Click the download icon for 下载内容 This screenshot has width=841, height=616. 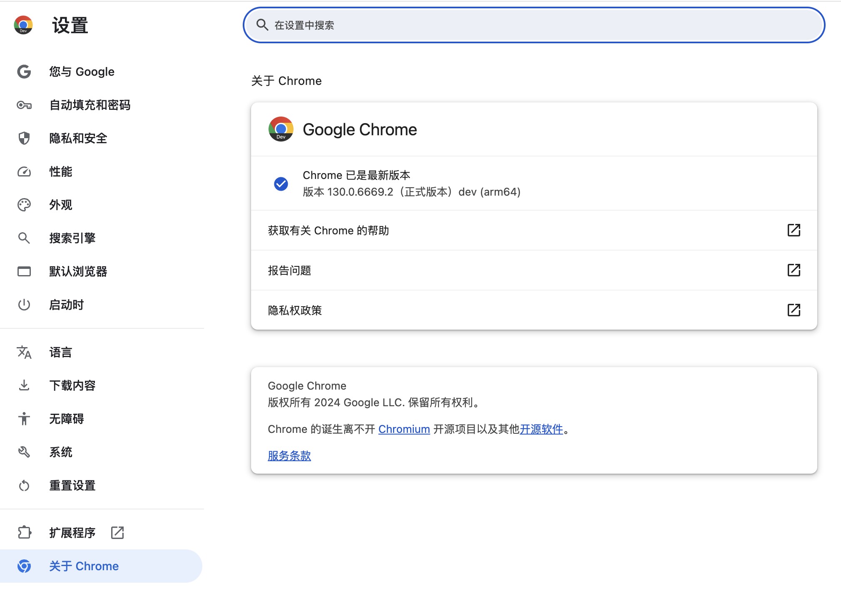coord(24,385)
